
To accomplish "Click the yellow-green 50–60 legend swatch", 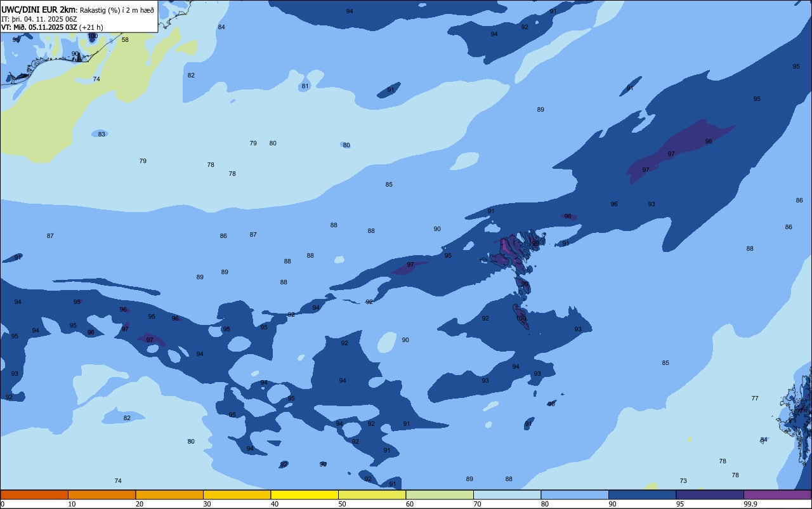I will click(372, 494).
